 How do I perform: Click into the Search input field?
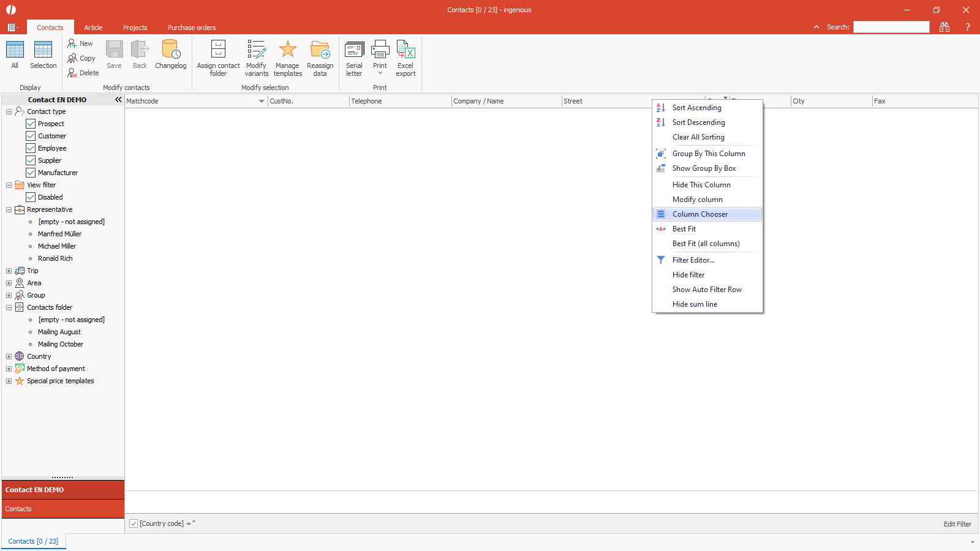coord(891,27)
